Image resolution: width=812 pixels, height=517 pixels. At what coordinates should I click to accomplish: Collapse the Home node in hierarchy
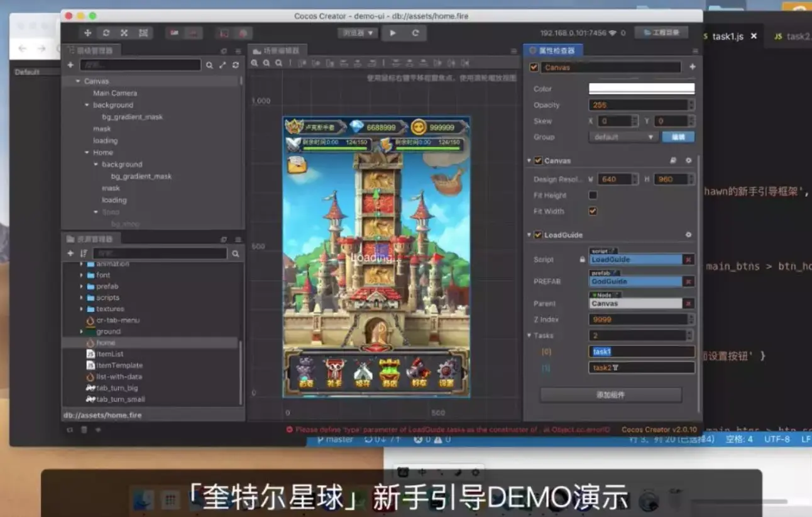click(x=87, y=153)
